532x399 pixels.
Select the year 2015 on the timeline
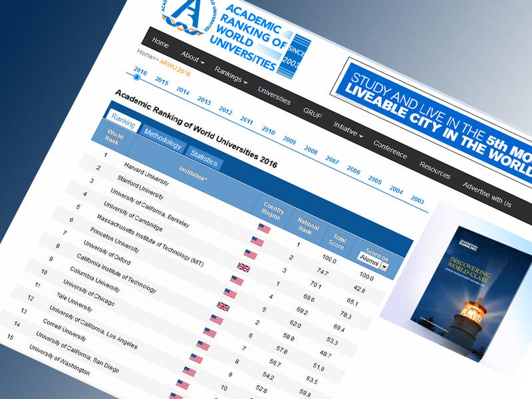click(x=161, y=81)
